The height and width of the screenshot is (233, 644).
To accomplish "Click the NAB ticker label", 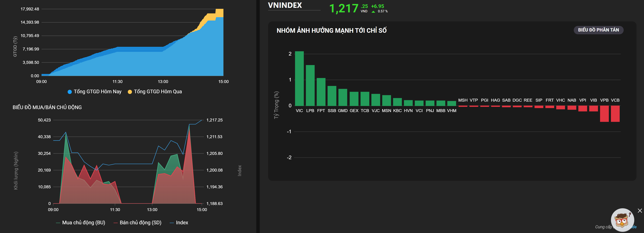I will tap(572, 100).
